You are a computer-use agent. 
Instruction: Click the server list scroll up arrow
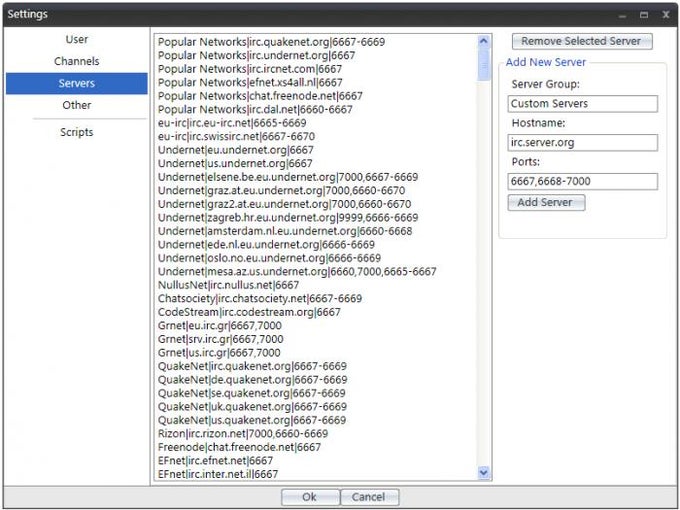tap(484, 41)
